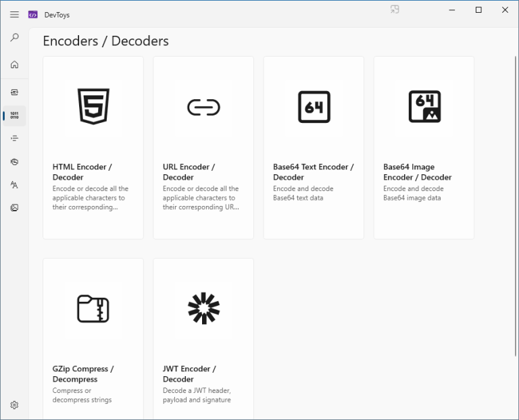This screenshot has height=420, width=519.
Task: Click the DevToys title text
Action: click(x=57, y=15)
